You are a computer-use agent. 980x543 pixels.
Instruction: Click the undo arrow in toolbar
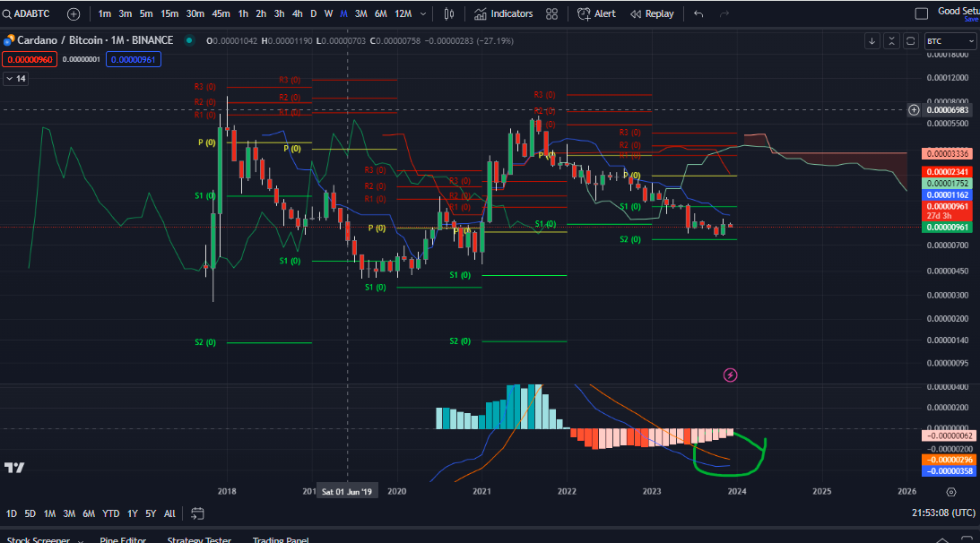click(698, 14)
